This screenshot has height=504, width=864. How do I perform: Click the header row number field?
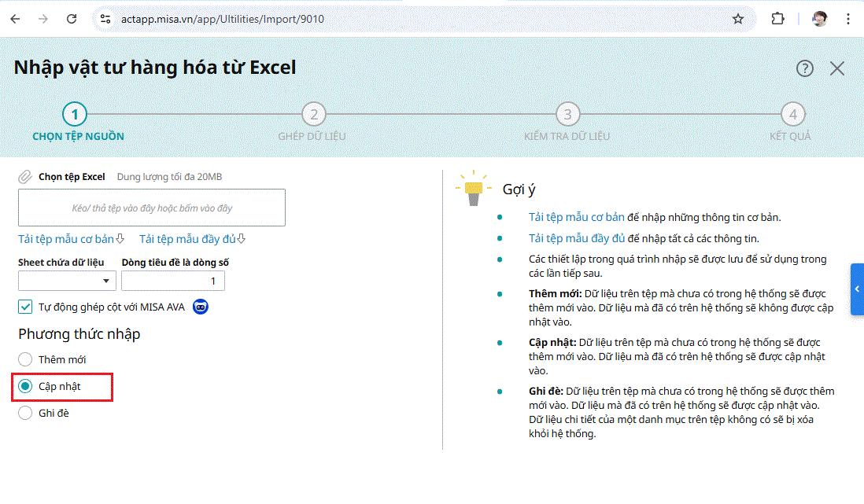173,281
